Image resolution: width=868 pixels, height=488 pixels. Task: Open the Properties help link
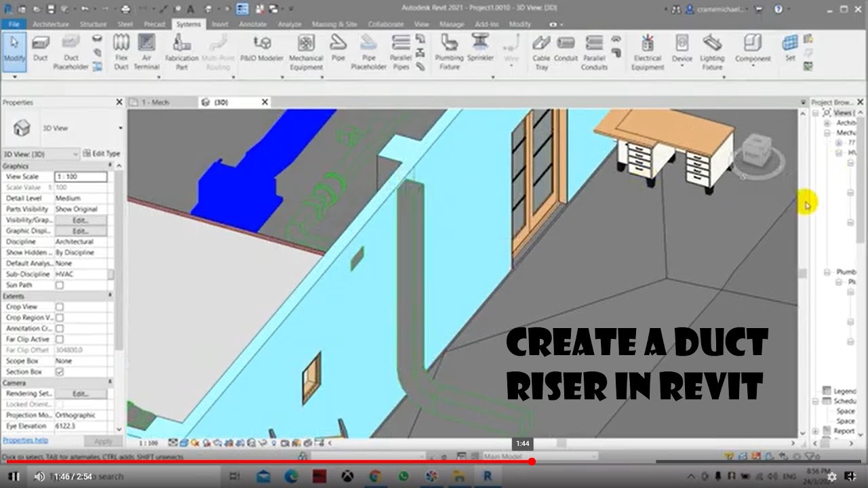tap(25, 440)
